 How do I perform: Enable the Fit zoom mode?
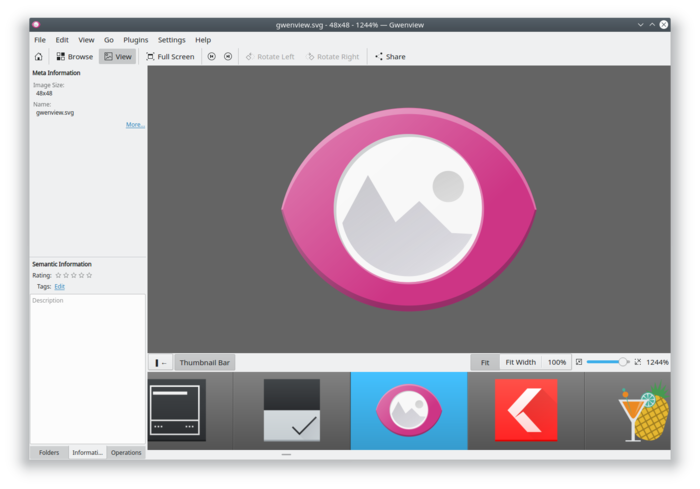coord(485,362)
